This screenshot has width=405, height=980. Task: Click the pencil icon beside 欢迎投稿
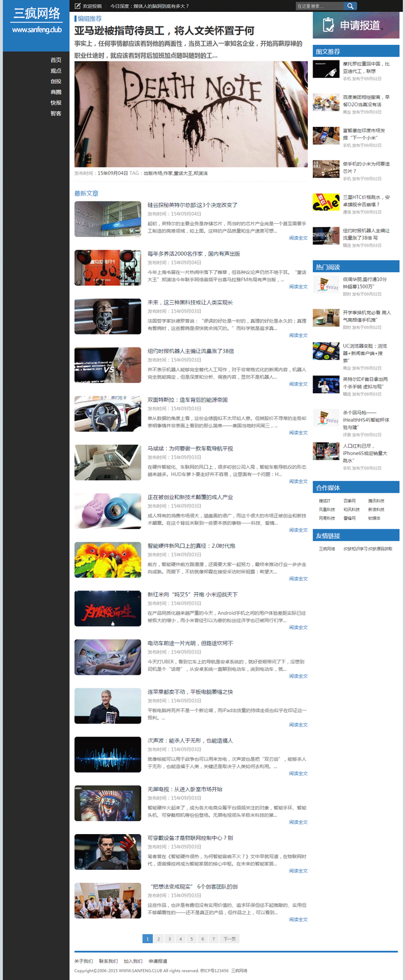77,6
